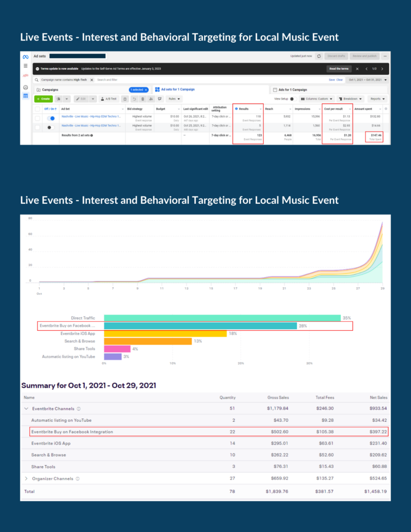Collapse the Eventbrite Channels group
411x532 pixels.
[x=26, y=409]
